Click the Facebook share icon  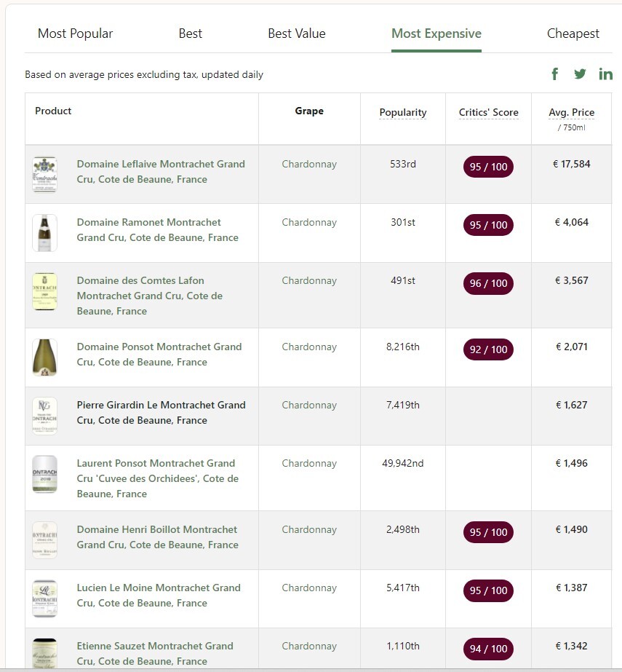[x=555, y=74]
